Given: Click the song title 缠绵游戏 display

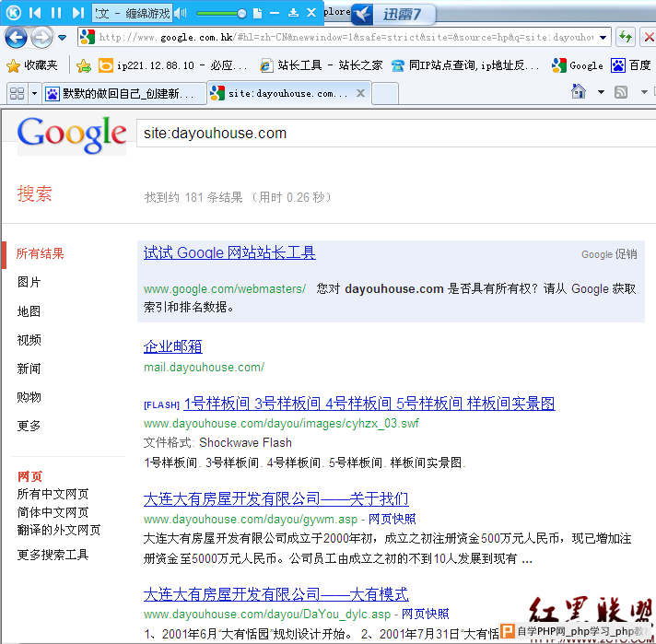Looking at the screenshot, I should click(x=132, y=14).
